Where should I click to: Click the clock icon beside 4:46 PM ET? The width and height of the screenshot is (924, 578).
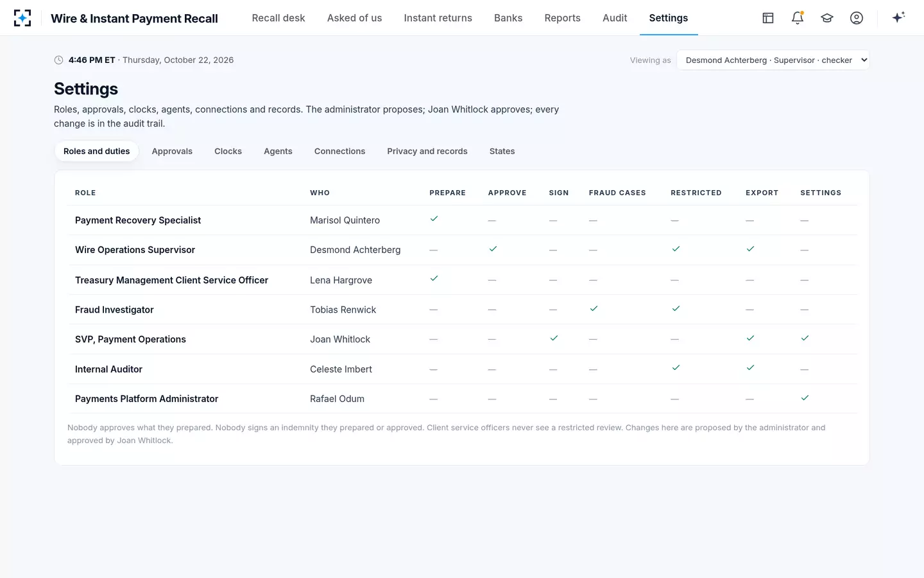[58, 60]
